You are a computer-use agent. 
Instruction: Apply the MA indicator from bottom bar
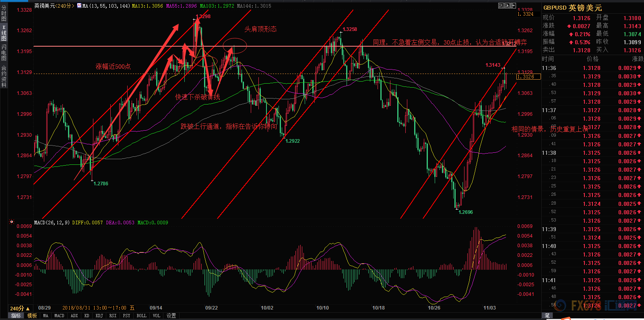pos(45,316)
